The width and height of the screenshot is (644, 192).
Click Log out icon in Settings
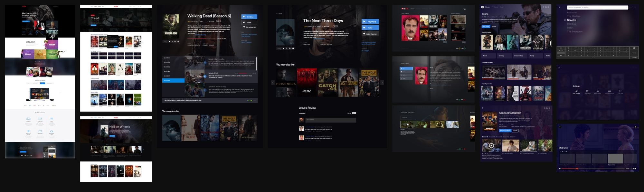tap(620, 91)
